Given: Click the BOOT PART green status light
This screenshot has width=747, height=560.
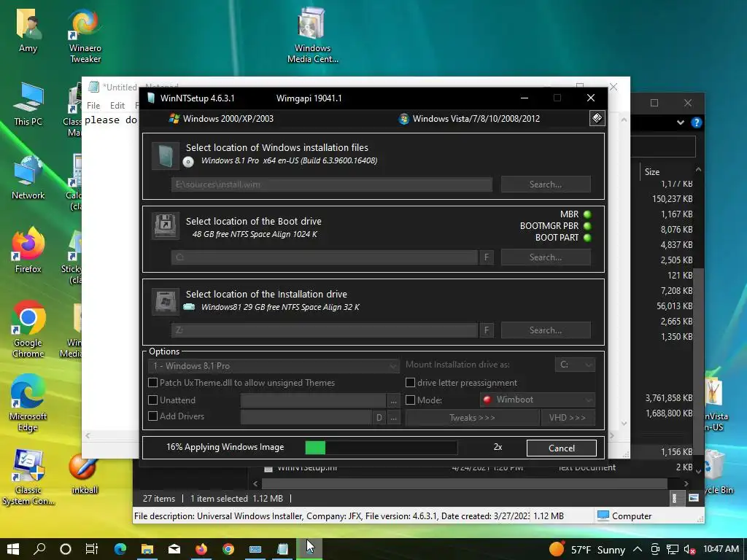Looking at the screenshot, I should (587, 237).
